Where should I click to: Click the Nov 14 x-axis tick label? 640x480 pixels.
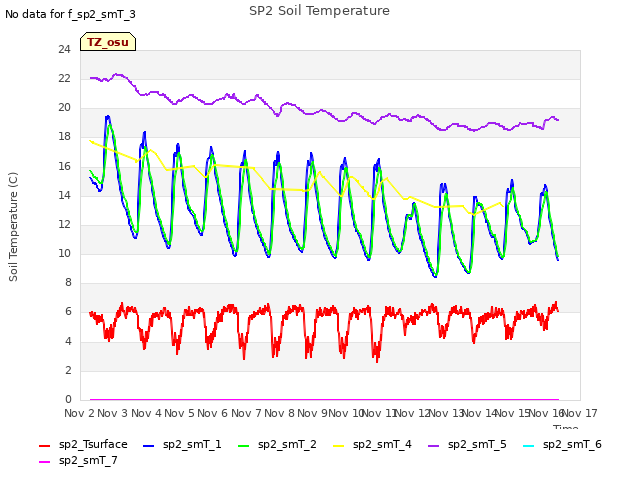pyautogui.click(x=480, y=413)
